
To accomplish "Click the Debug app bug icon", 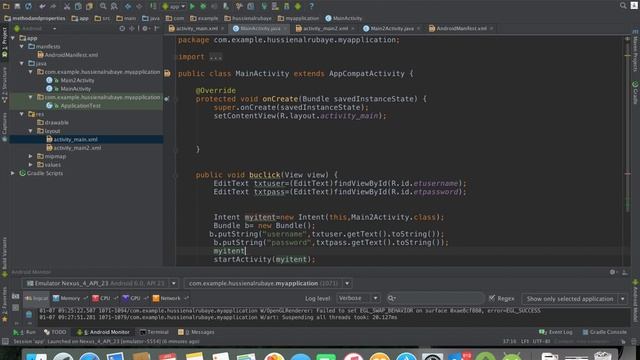I will pyautogui.click(x=203, y=6).
